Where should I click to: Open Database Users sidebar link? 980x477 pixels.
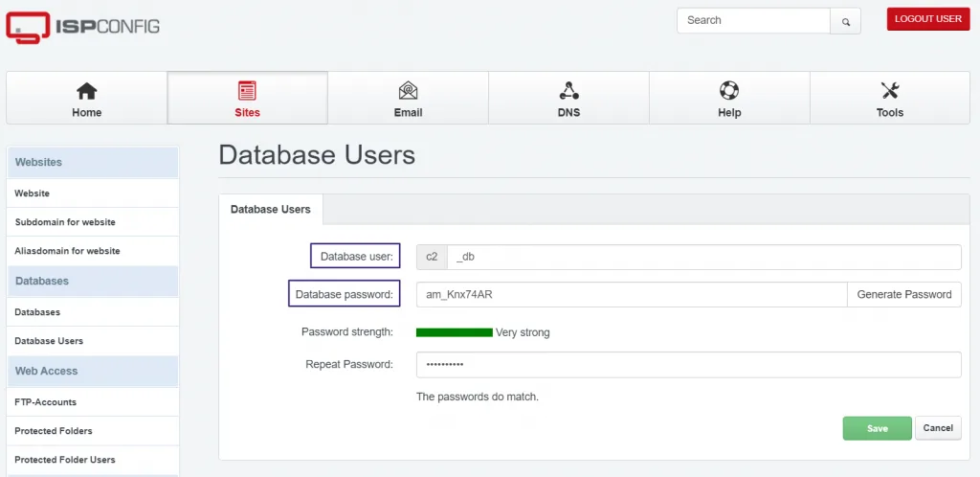point(93,341)
